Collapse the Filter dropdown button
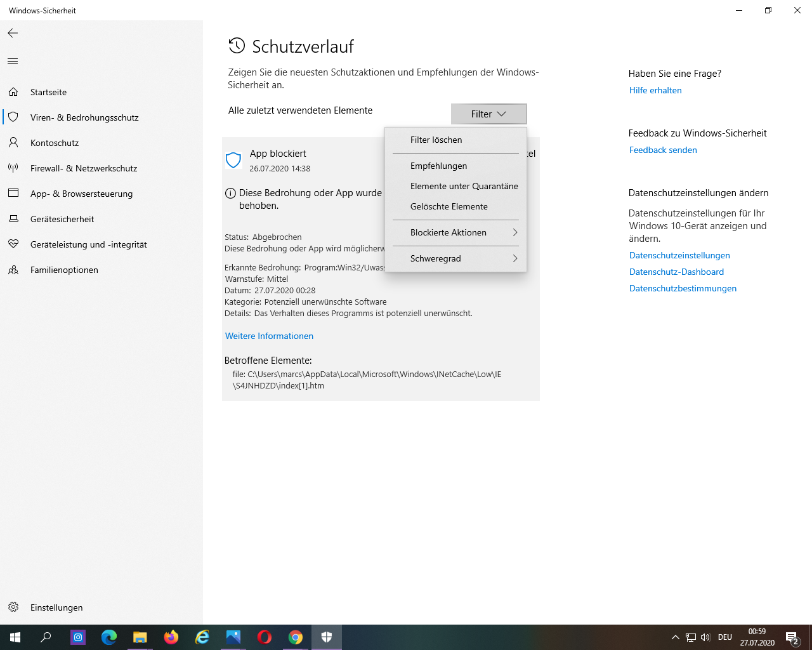This screenshot has height=650, width=812. coord(488,114)
